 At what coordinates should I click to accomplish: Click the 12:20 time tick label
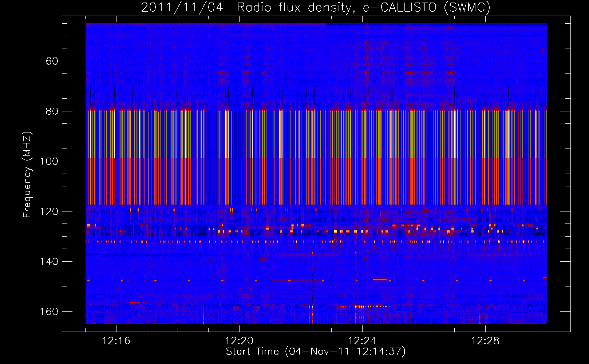[239, 341]
